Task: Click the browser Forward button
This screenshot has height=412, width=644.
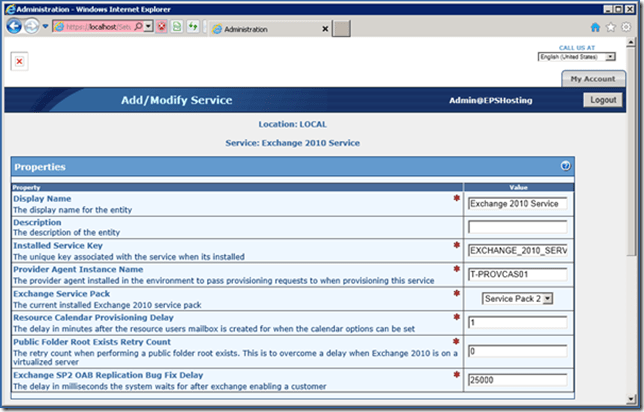Action: point(32,28)
